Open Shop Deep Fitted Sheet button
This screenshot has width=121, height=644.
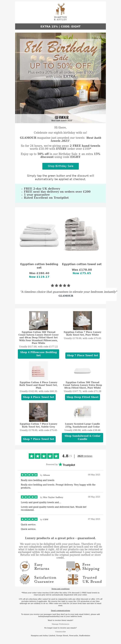click(x=82, y=397)
